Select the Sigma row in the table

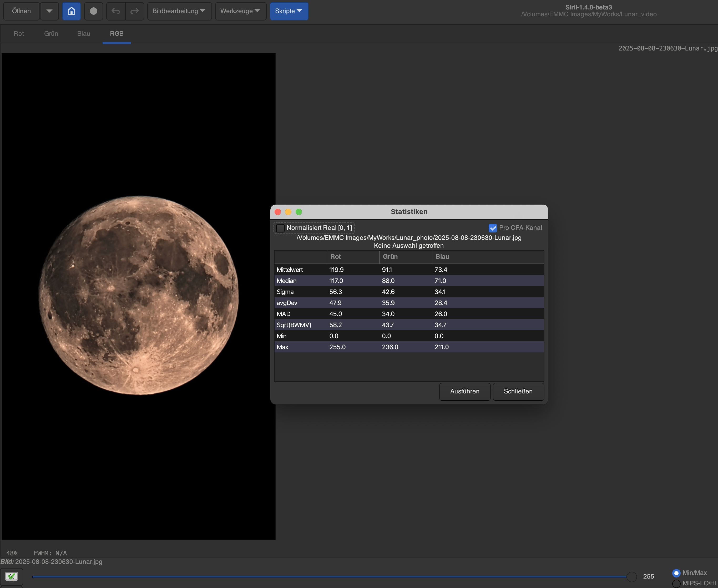click(409, 292)
